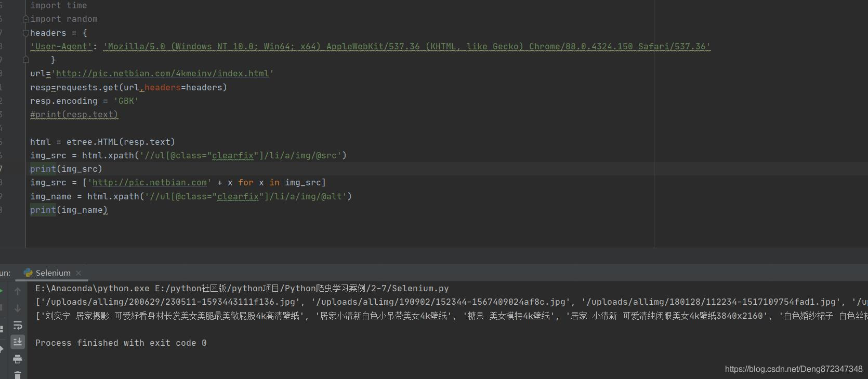Open the http://pic.netbian.com link in the list comprehension
The width and height of the screenshot is (868, 379).
pos(150,183)
